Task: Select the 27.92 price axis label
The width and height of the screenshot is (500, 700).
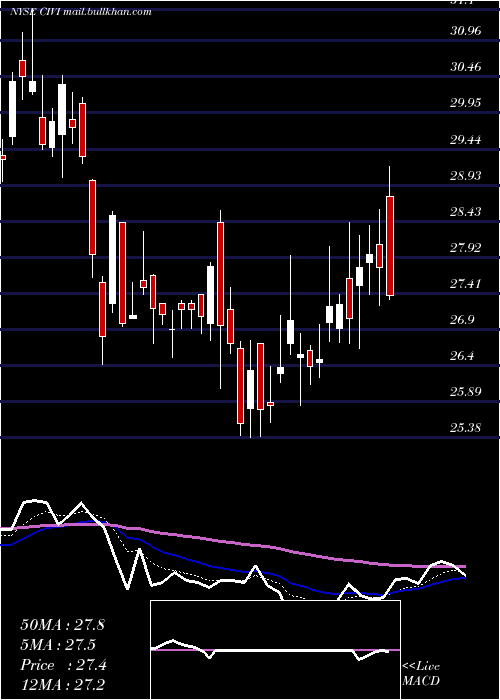Action: [x=466, y=248]
